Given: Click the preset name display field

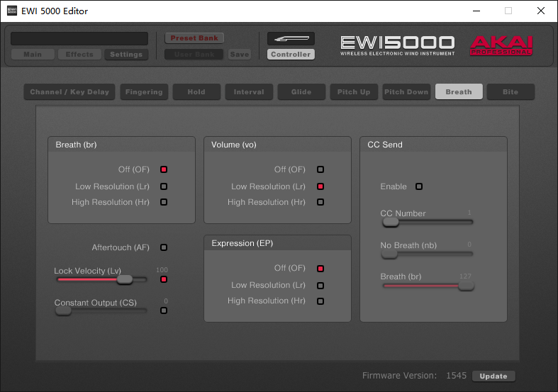Looking at the screenshot, I should click(x=79, y=38).
